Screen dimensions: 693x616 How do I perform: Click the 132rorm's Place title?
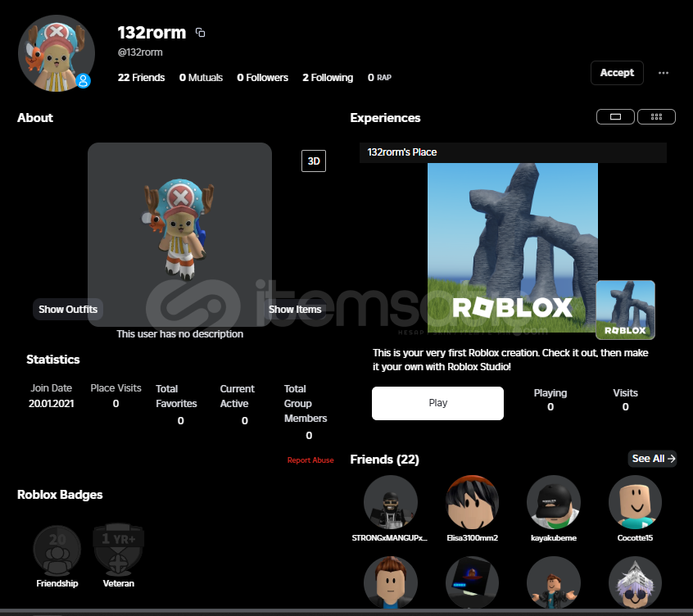tap(401, 152)
